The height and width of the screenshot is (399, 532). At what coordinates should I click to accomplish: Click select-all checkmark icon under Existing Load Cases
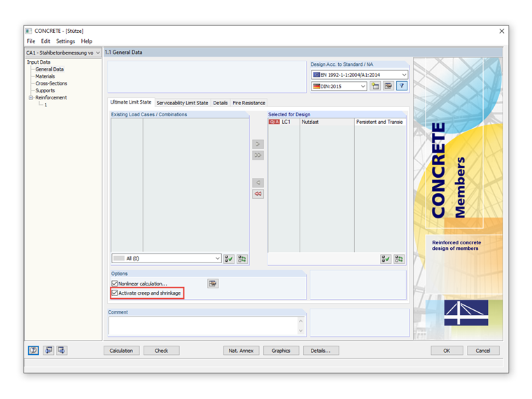[x=229, y=259]
